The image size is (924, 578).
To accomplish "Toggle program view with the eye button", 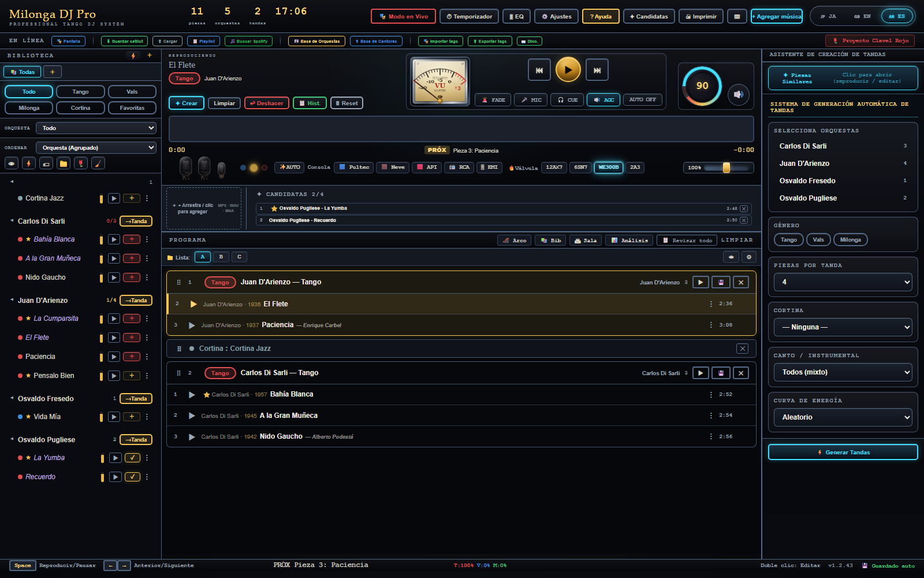I will pyautogui.click(x=731, y=257).
